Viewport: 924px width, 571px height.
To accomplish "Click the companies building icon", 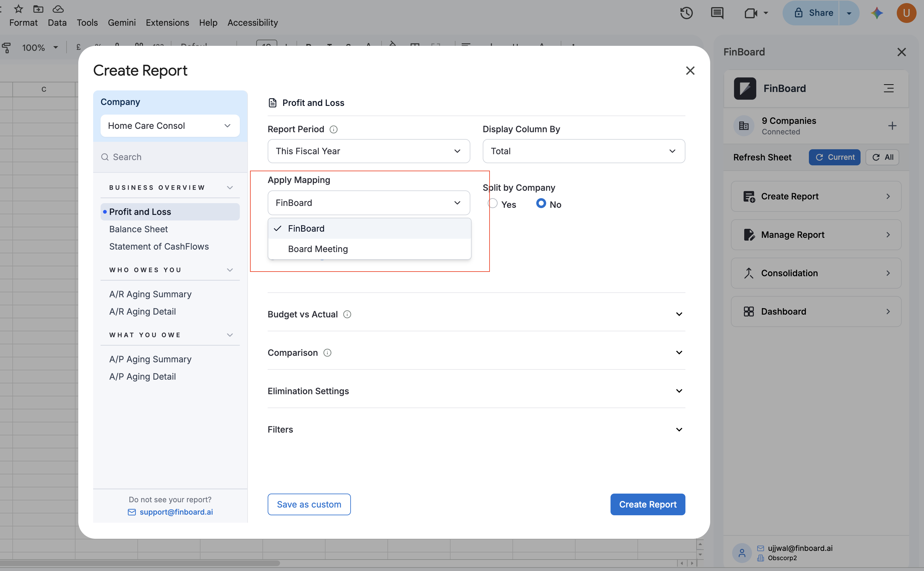I will click(x=744, y=126).
